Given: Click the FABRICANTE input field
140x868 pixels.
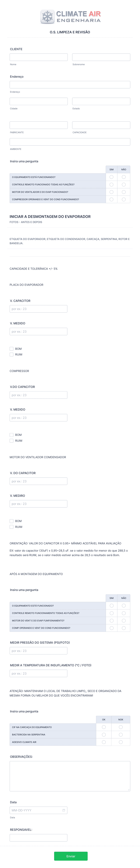Looking at the screenshot, I should pyautogui.click(x=39, y=125).
